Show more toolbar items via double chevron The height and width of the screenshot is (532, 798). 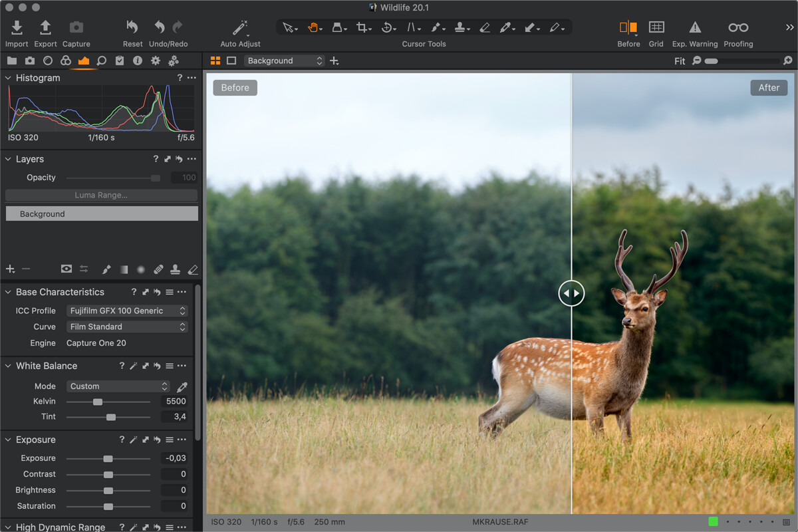point(789,27)
